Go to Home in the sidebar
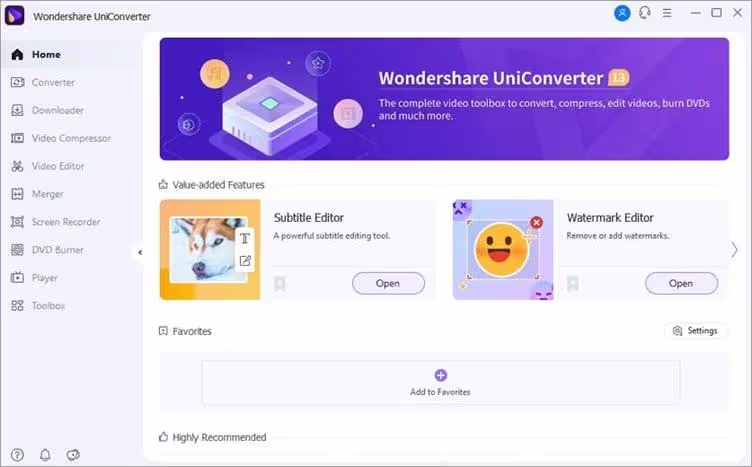This screenshot has width=752, height=467. pyautogui.click(x=71, y=55)
